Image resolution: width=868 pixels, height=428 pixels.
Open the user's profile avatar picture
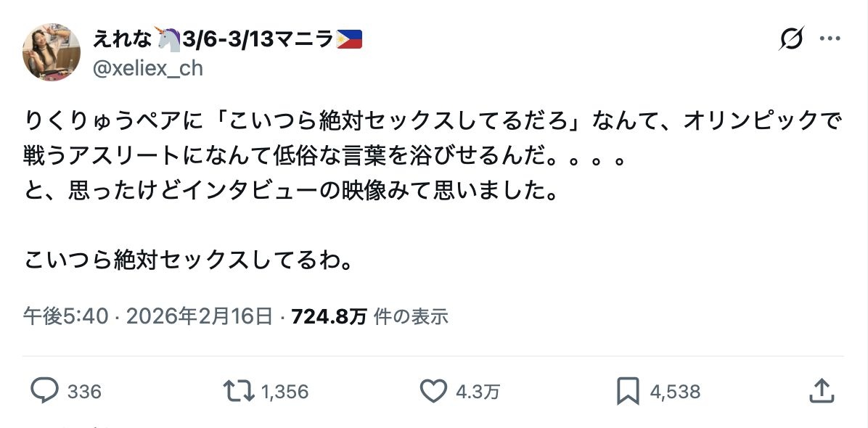tap(52, 52)
